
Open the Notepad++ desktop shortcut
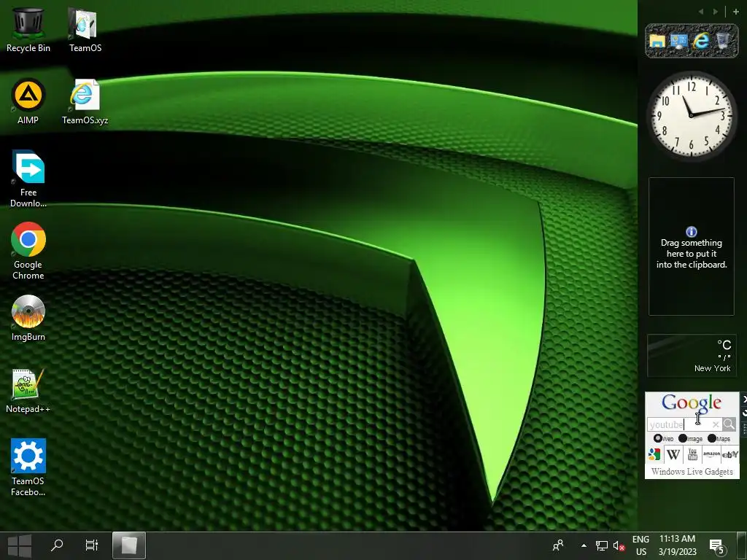[x=28, y=391]
